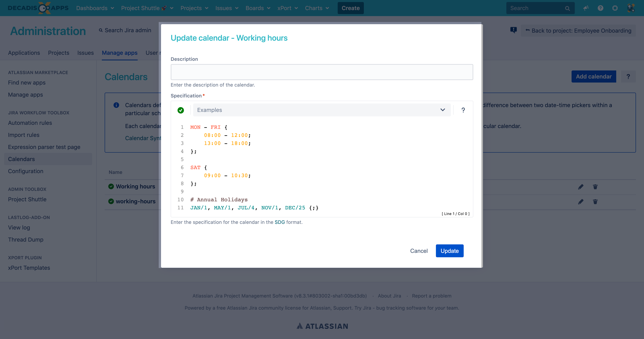Open the Examples dropdown in specification editor
This screenshot has height=339, width=644.
click(322, 110)
